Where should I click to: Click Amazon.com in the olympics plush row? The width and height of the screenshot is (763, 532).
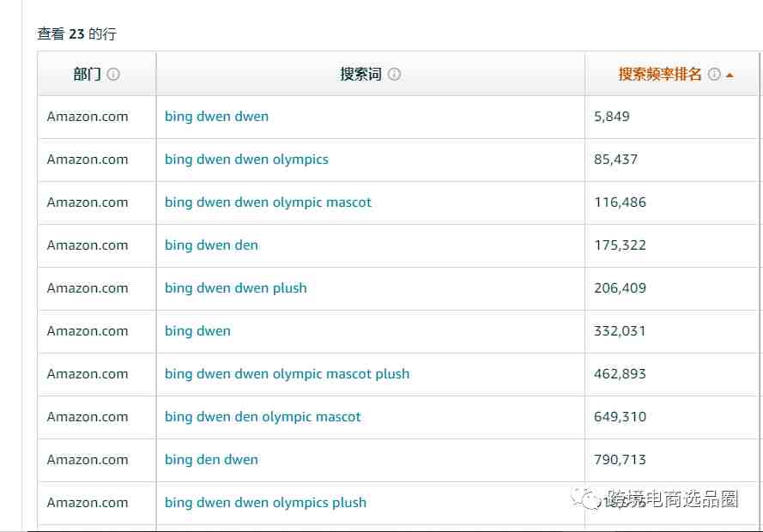click(x=88, y=502)
